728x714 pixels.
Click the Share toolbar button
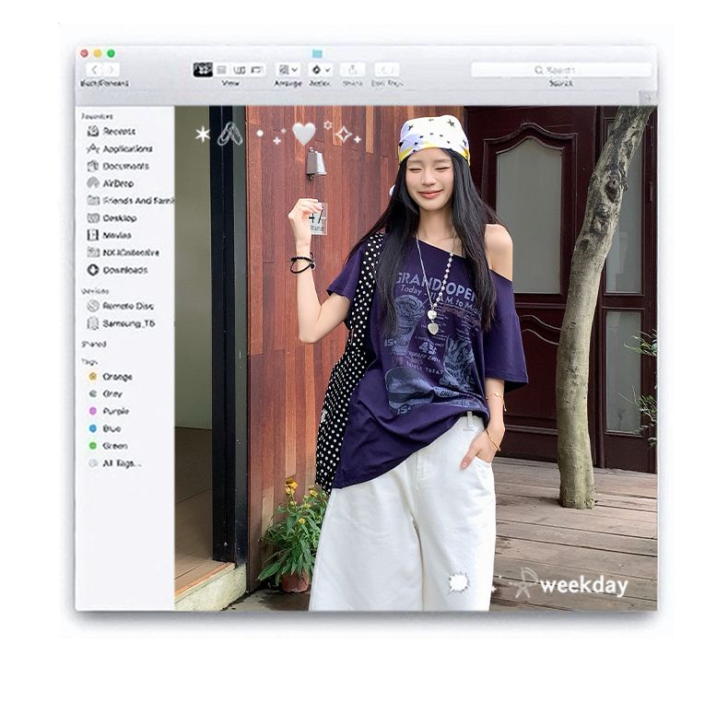(353, 70)
